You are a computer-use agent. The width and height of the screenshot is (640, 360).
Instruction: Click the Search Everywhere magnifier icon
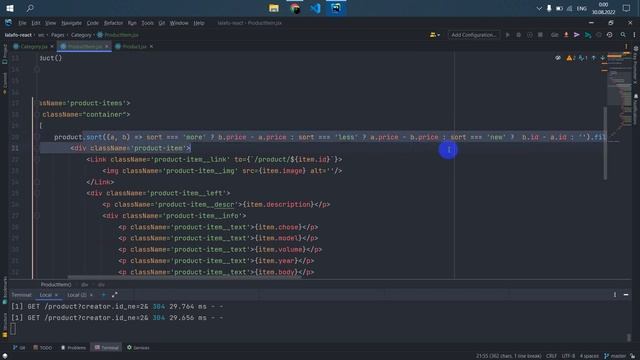point(623,35)
